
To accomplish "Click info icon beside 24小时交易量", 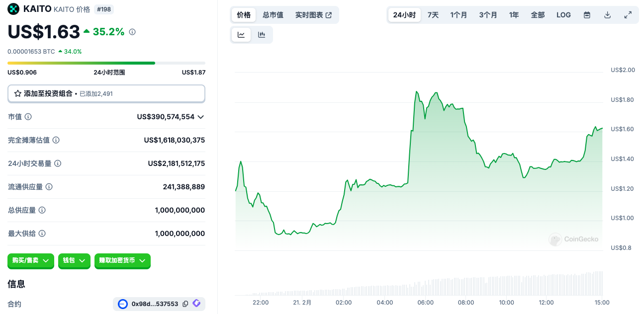I will (x=58, y=163).
